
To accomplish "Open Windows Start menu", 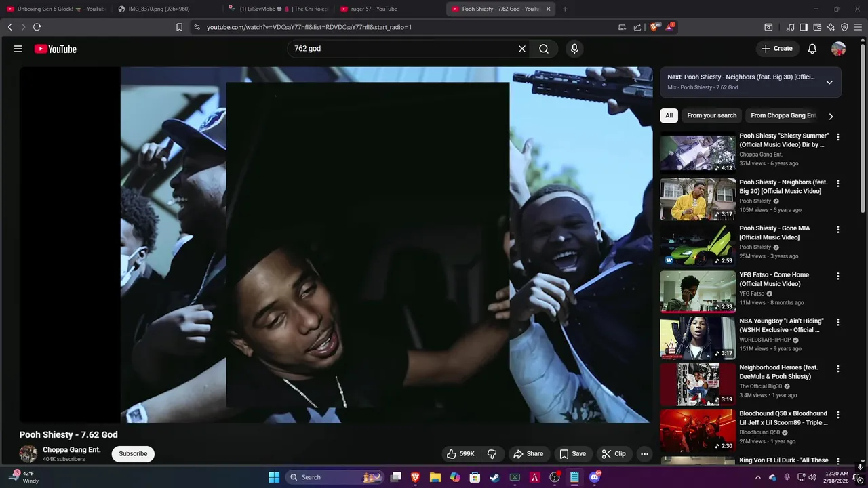I will coord(274,477).
